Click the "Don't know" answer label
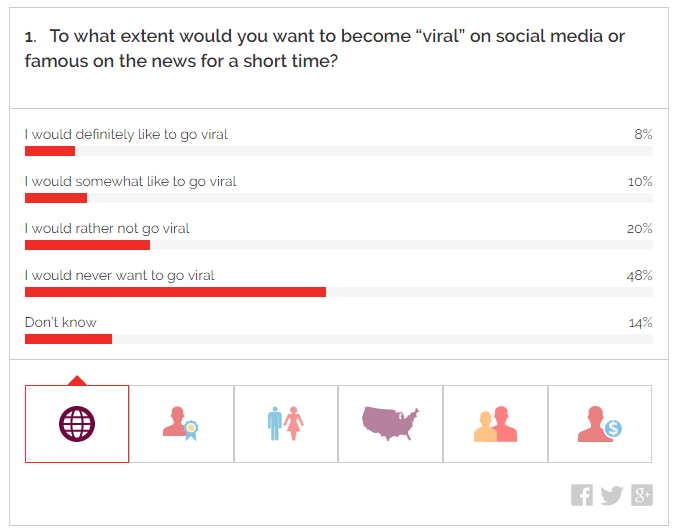The width and height of the screenshot is (676, 532). tap(61, 322)
